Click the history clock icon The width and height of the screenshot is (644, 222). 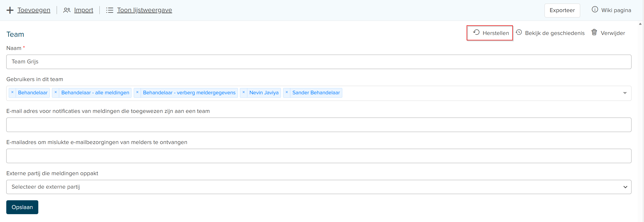(519, 32)
